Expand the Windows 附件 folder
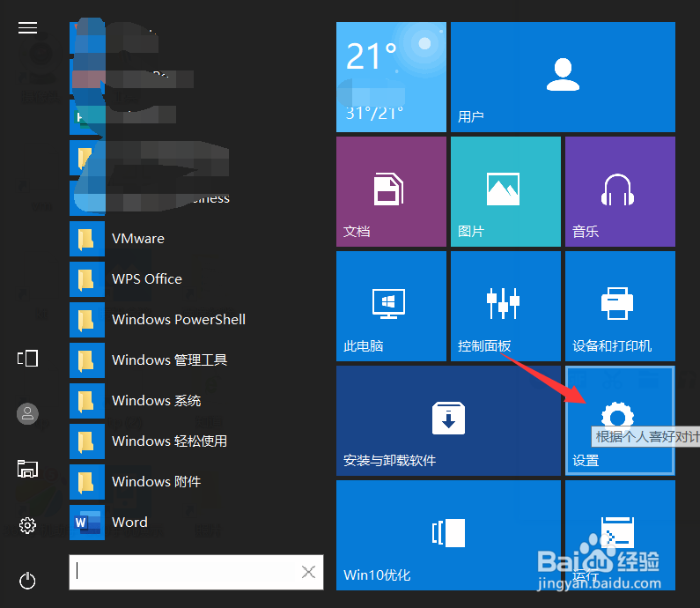Image resolution: width=700 pixels, height=608 pixels. (196, 482)
